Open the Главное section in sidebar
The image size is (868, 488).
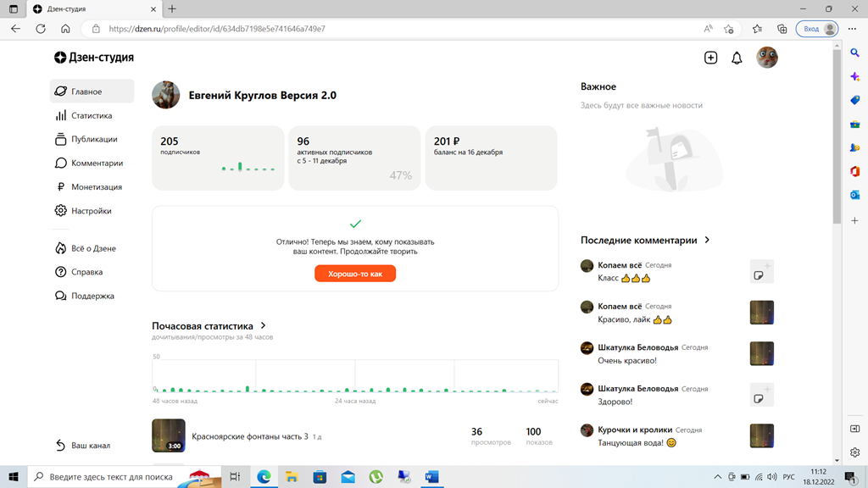point(92,91)
